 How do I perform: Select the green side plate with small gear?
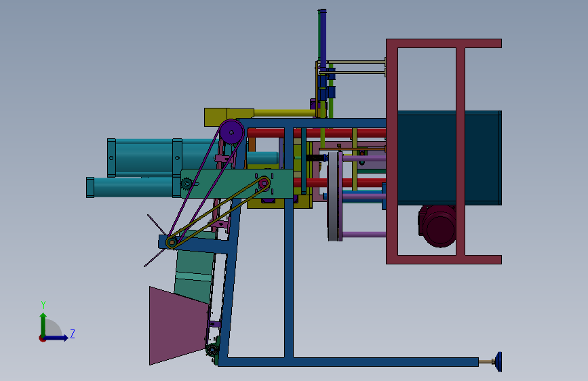click(x=236, y=183)
